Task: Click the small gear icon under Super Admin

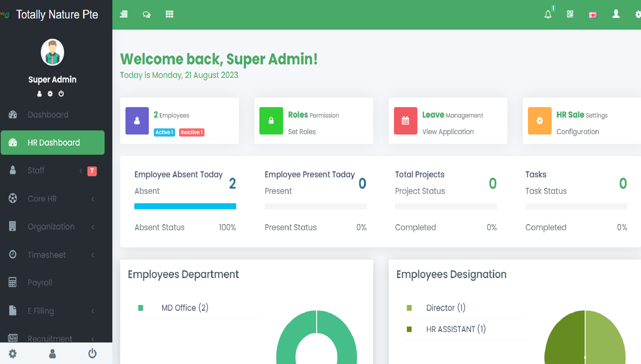Action: [50, 94]
